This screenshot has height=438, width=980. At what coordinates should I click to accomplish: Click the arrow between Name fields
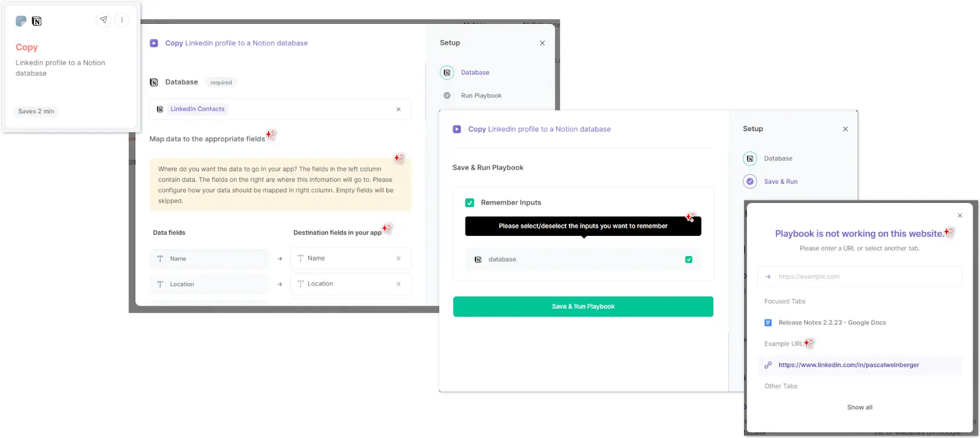point(280,259)
